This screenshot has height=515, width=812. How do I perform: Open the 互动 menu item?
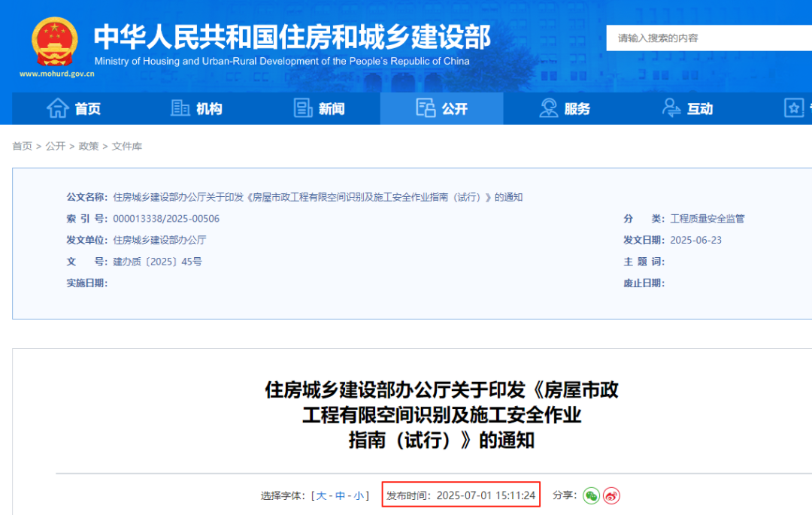coord(692,108)
